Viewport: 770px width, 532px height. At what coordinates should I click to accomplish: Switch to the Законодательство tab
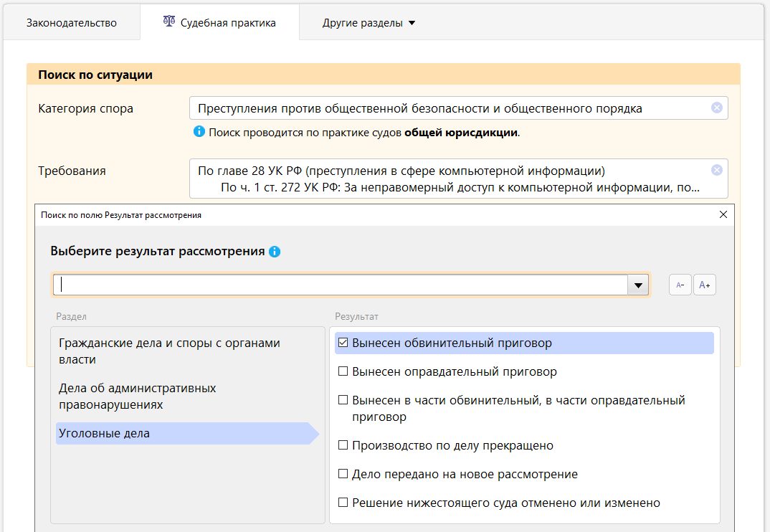[72, 22]
